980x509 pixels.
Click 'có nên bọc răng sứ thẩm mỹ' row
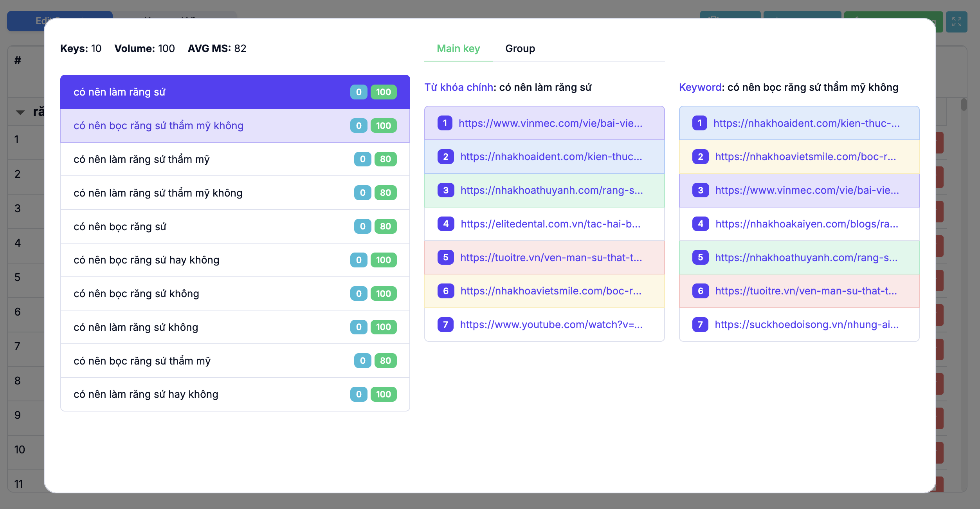pos(235,361)
